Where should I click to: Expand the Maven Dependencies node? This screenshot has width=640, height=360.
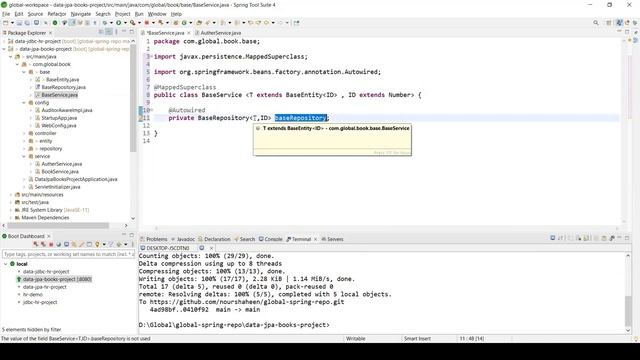click(11, 218)
